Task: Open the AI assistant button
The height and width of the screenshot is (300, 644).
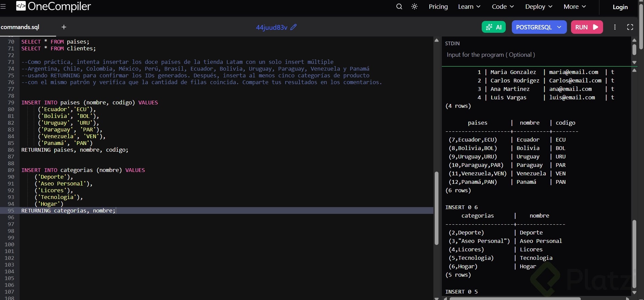Action: (x=494, y=27)
